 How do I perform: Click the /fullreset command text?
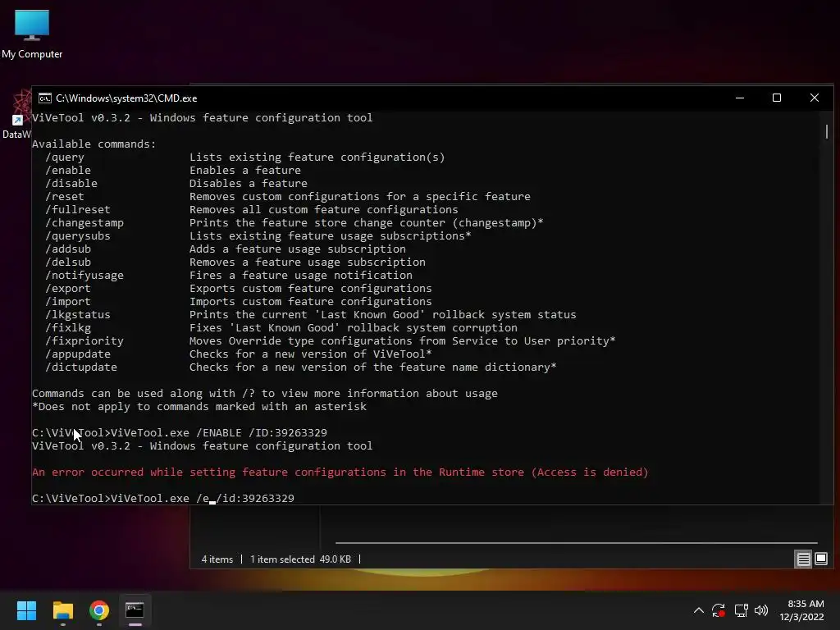[x=78, y=209]
